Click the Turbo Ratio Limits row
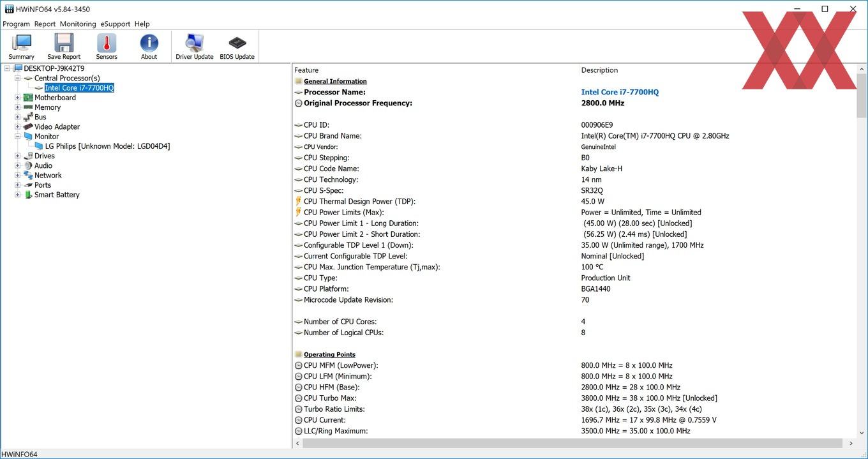868x459 pixels. 574,409
